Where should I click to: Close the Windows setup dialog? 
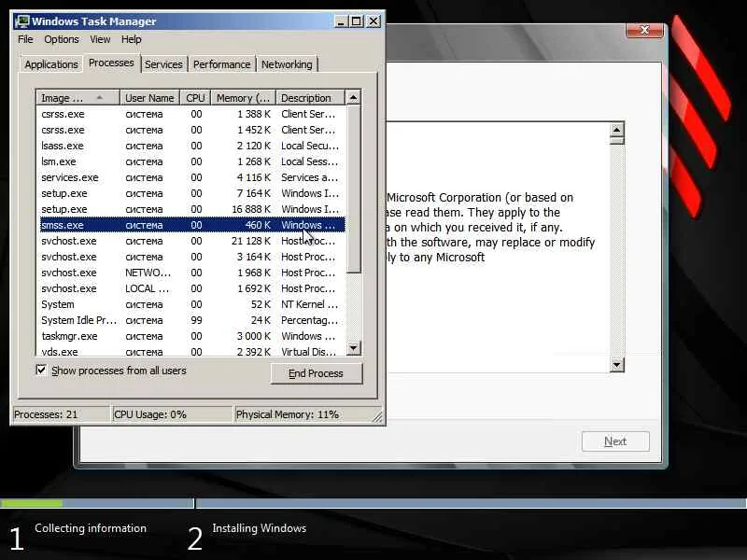[644, 30]
